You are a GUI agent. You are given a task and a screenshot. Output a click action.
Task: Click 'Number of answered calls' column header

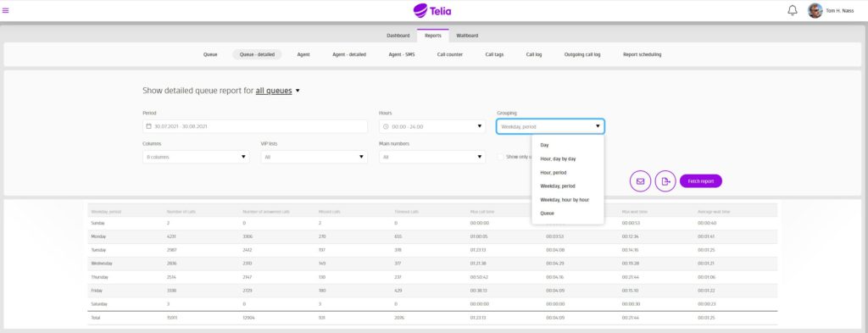pyautogui.click(x=266, y=212)
